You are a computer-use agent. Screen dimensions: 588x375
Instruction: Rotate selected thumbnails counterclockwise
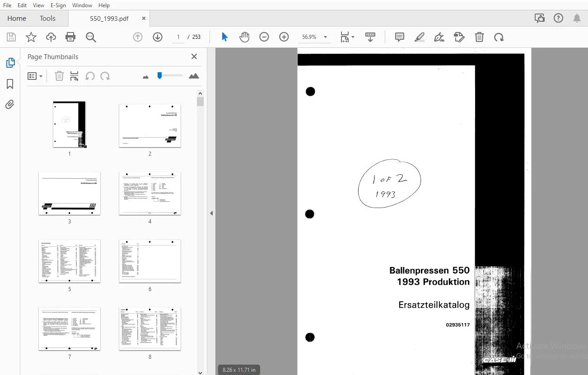click(x=90, y=76)
